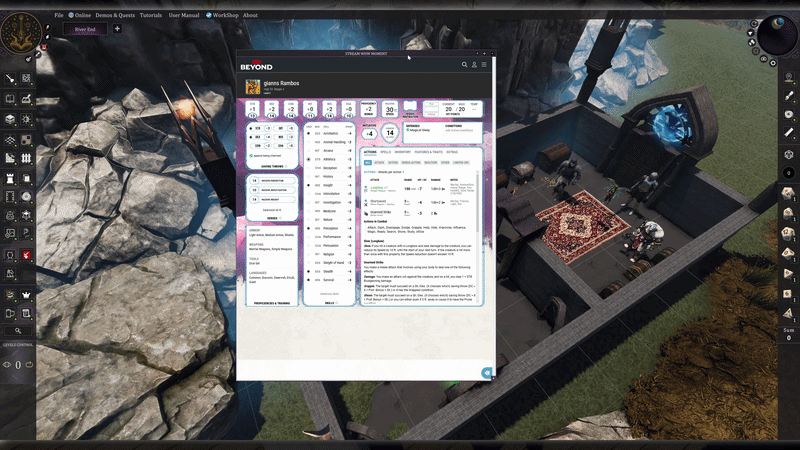The width and height of the screenshot is (800, 450).
Task: Click gianns Rambos character portrait
Action: click(253, 87)
